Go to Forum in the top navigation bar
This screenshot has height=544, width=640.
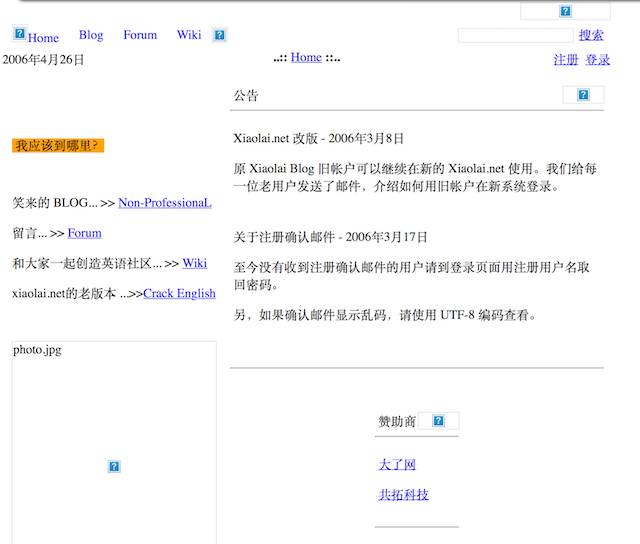tap(140, 35)
